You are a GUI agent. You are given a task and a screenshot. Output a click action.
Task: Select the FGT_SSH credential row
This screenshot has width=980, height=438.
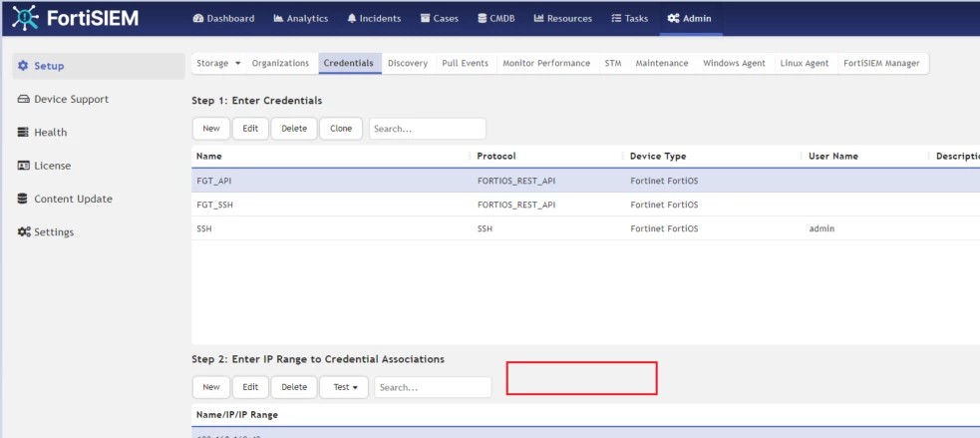tap(585, 205)
